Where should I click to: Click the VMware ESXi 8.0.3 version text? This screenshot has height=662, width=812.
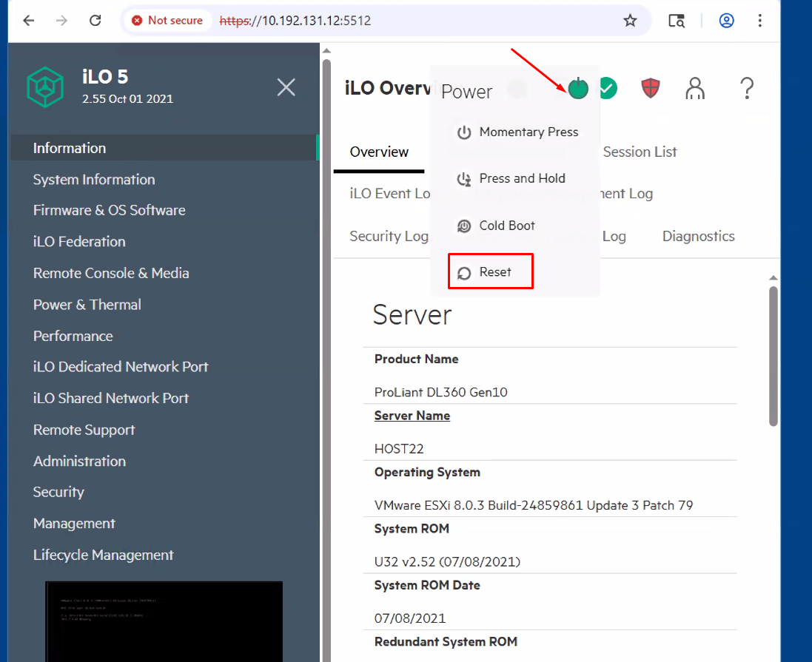coord(534,505)
